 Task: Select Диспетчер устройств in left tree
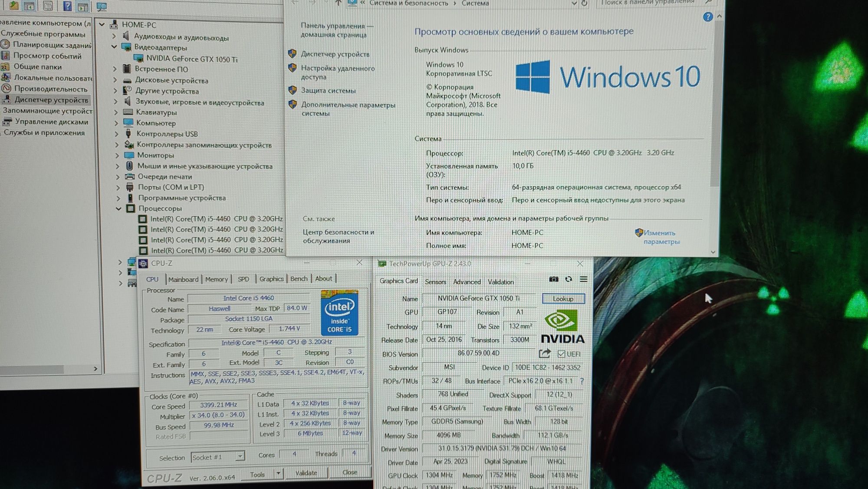point(51,100)
